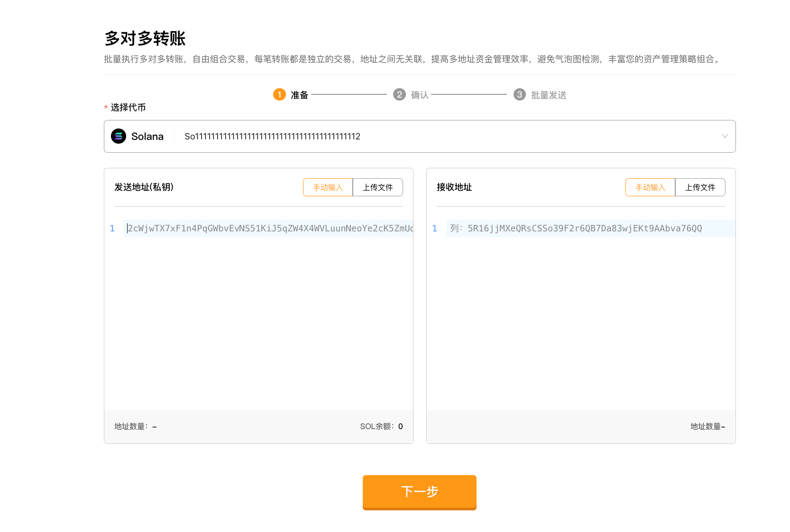
Task: Click the 下一步 button
Action: click(x=419, y=493)
